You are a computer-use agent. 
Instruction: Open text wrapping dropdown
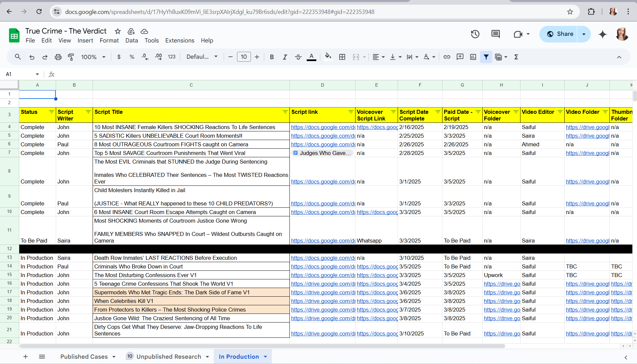(413, 57)
